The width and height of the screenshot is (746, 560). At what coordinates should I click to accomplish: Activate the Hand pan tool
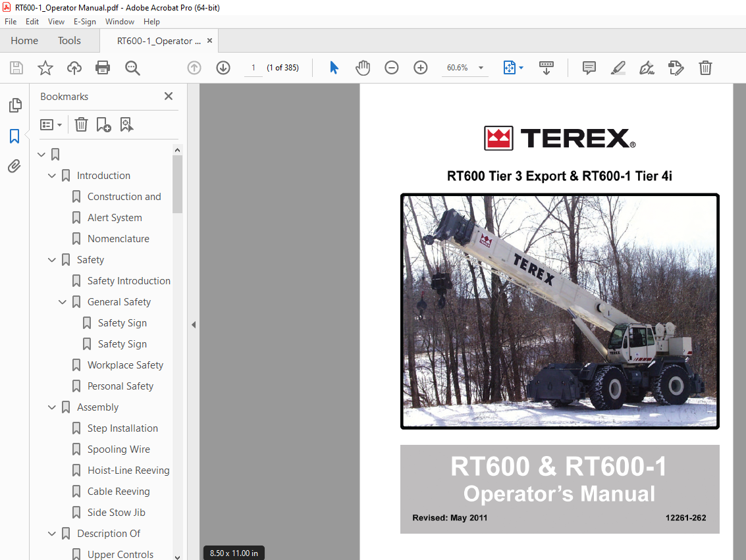pyautogui.click(x=363, y=68)
